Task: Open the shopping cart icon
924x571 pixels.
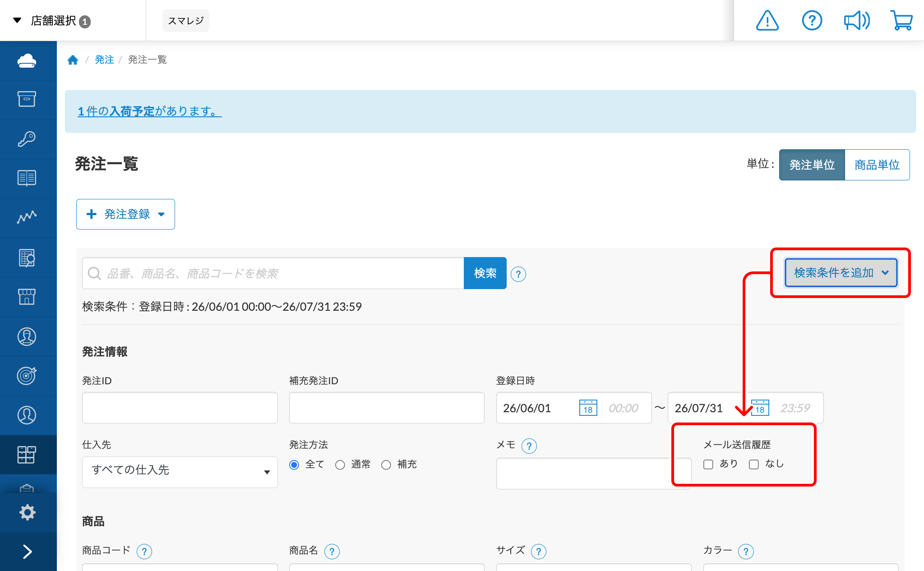Action: pyautogui.click(x=901, y=21)
